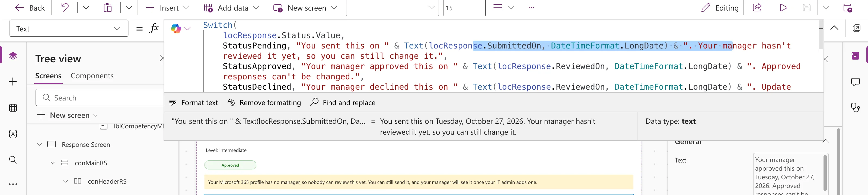This screenshot has width=868, height=195.
Task: Collapse the formula bar chevron
Action: [834, 28]
